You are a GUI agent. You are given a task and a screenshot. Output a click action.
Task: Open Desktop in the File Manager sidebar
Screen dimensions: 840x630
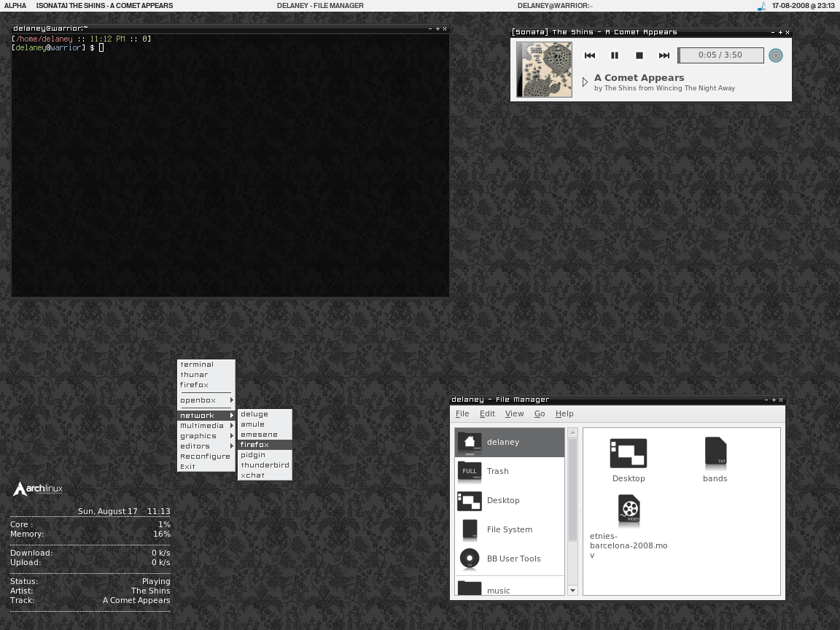tap(510, 500)
